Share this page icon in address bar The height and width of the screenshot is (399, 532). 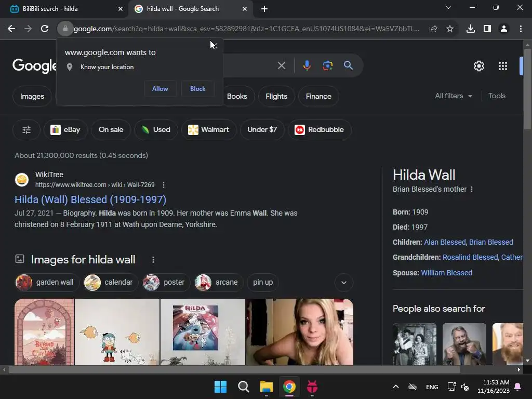[x=433, y=29]
